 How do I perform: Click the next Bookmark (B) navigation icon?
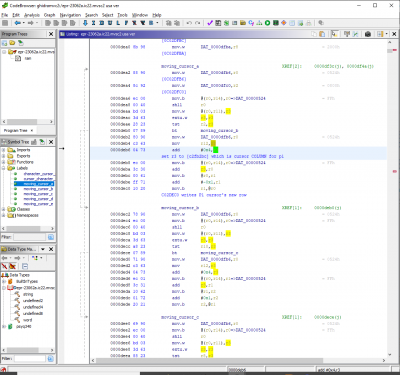[151, 23]
